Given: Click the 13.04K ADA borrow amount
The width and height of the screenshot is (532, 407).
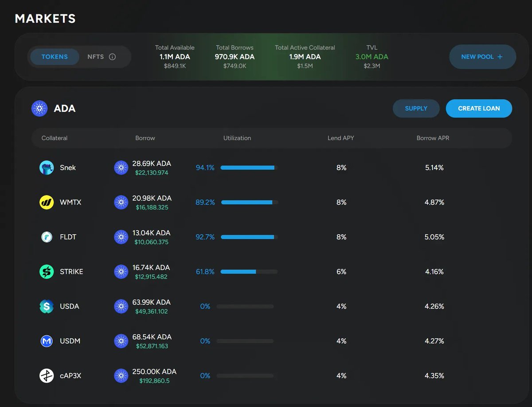Looking at the screenshot, I should pyautogui.click(x=151, y=233).
